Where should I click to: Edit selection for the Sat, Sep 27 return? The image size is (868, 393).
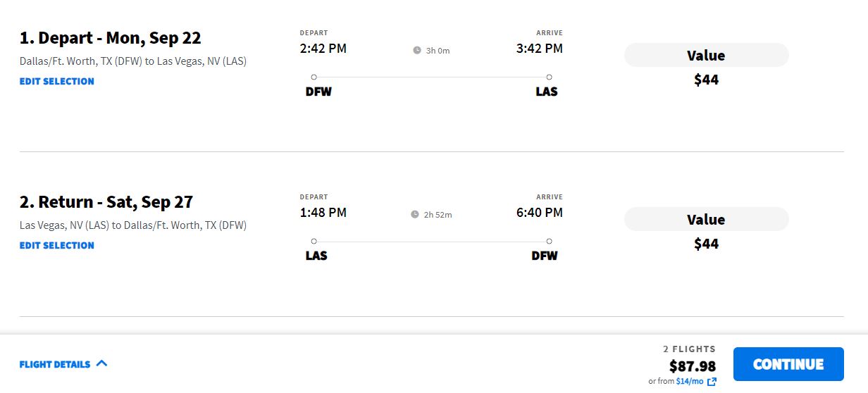coord(57,245)
